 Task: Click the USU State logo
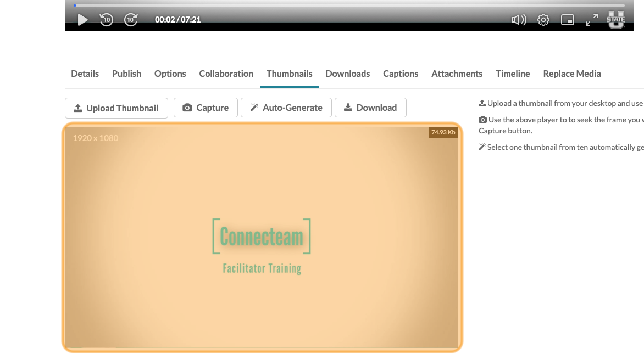tap(615, 19)
